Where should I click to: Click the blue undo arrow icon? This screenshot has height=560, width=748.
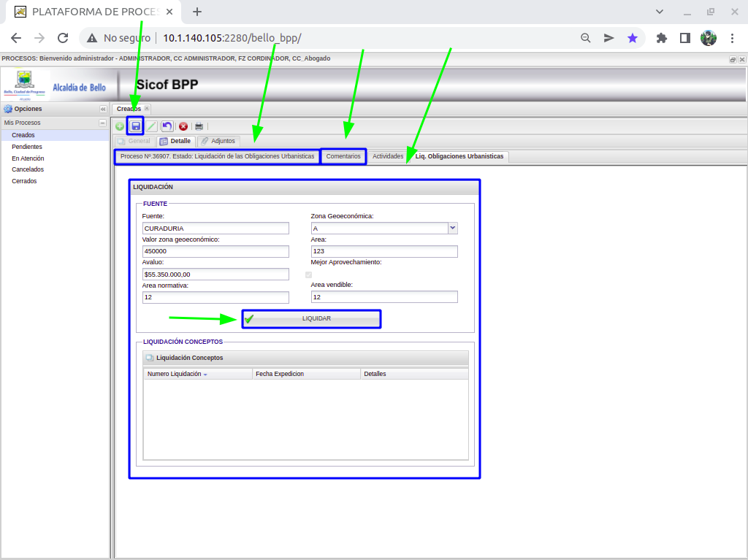167,126
